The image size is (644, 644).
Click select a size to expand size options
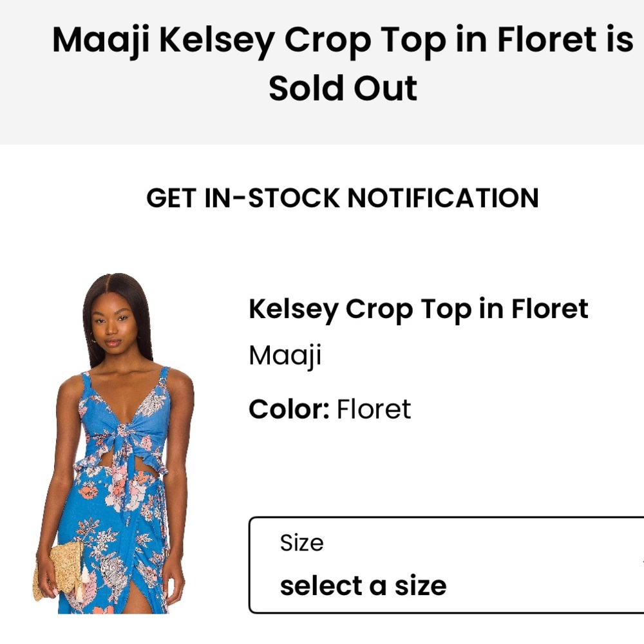(362, 586)
